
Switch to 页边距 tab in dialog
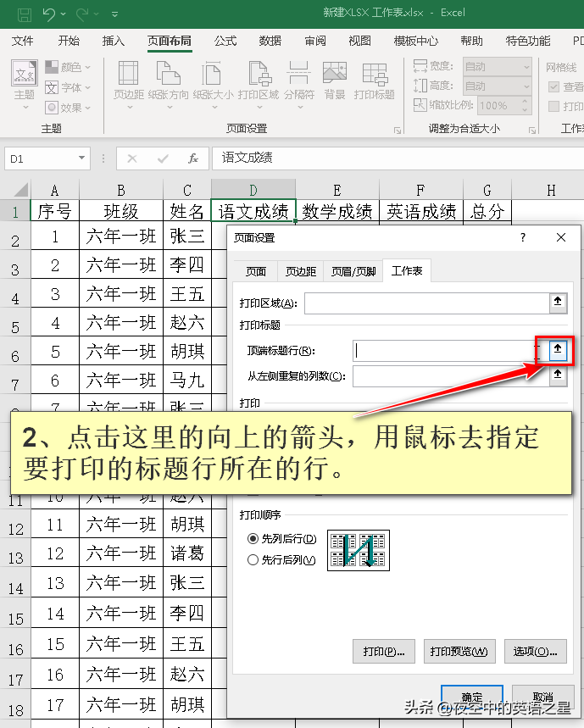point(301,271)
